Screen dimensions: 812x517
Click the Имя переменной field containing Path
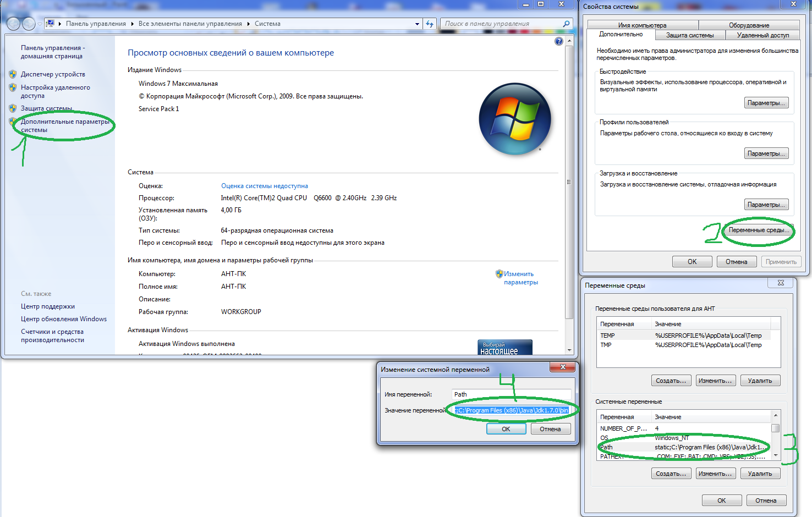coord(511,394)
